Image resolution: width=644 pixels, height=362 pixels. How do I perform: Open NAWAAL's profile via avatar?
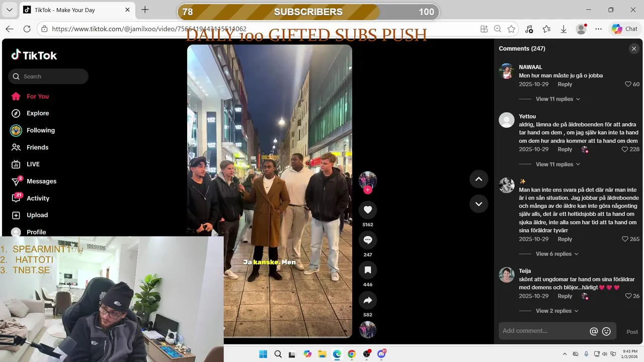[x=507, y=71]
